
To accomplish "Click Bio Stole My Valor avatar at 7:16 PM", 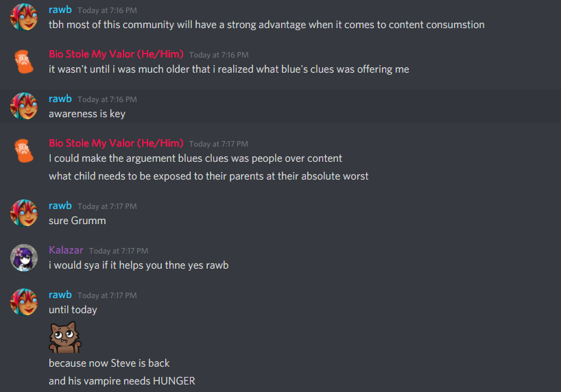I will coord(24,62).
